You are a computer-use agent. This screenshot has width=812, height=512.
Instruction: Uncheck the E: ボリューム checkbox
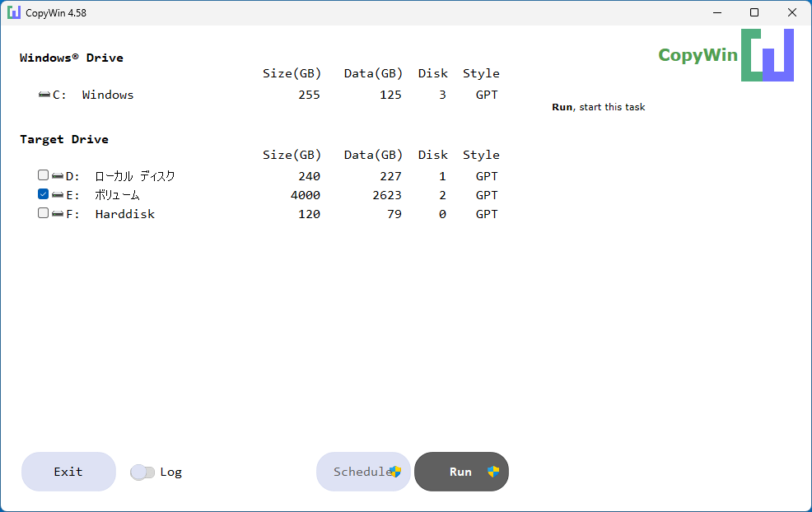(x=43, y=194)
